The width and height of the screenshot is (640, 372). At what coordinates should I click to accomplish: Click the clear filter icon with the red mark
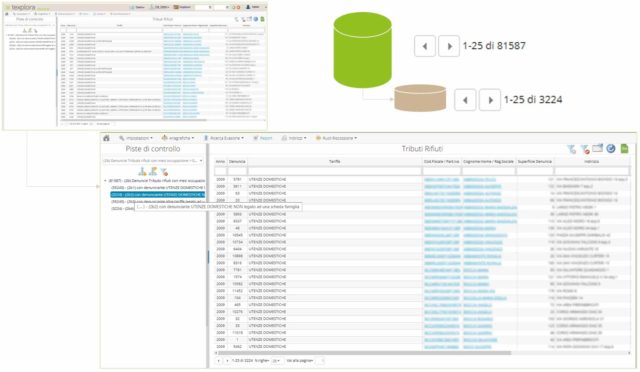[x=584, y=149]
